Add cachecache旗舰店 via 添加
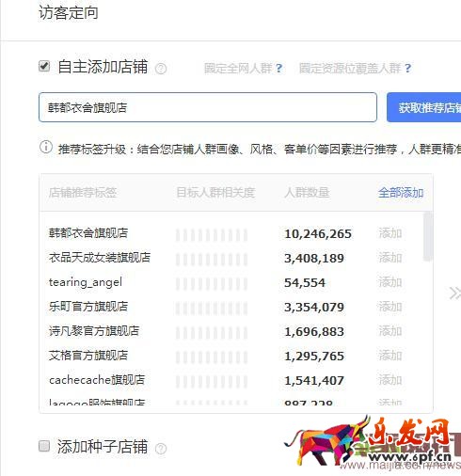This screenshot has height=476, width=461. [390, 380]
